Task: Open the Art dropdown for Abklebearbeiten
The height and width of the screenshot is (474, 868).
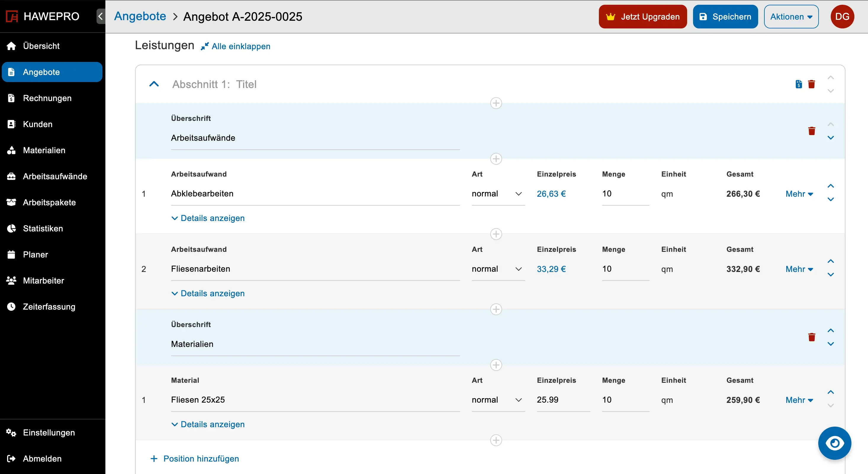Action: point(498,194)
